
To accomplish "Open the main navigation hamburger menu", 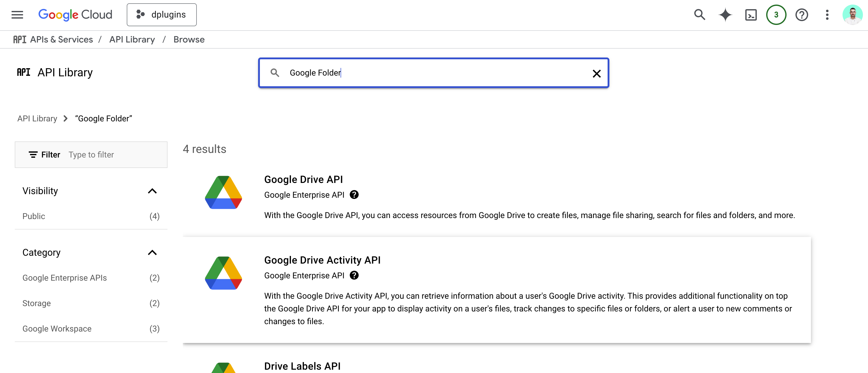I will 17,15.
